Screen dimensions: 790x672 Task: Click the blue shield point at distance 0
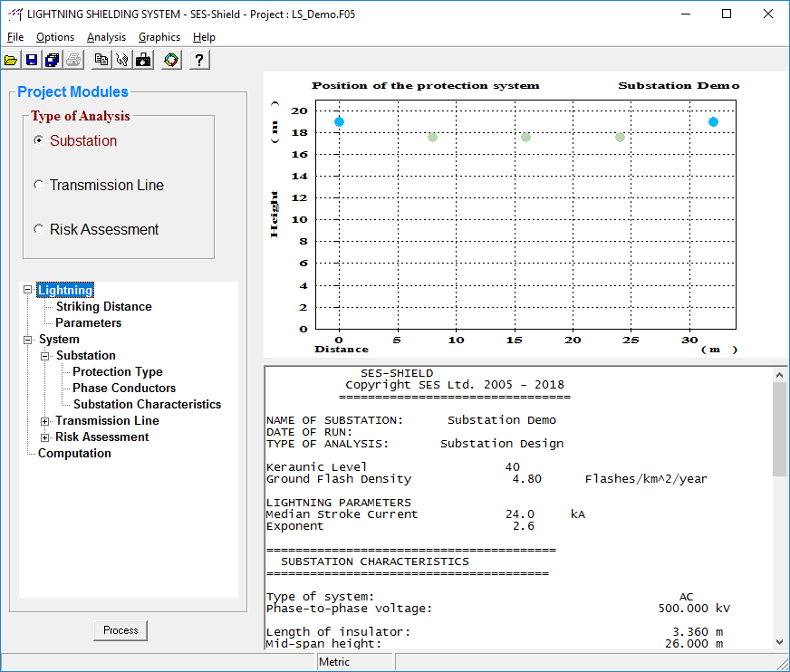click(339, 122)
